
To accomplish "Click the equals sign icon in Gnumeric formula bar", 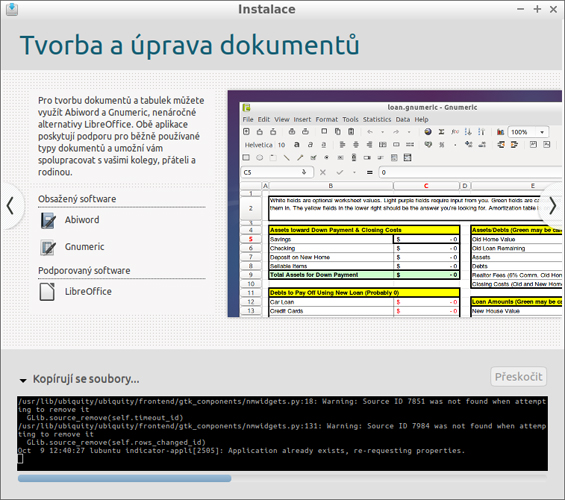I will point(370,172).
